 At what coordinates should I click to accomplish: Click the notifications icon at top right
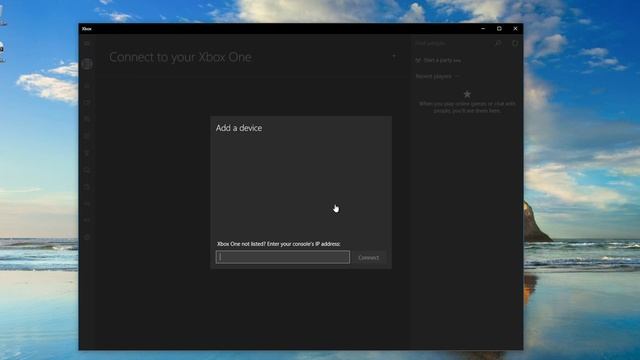(515, 43)
